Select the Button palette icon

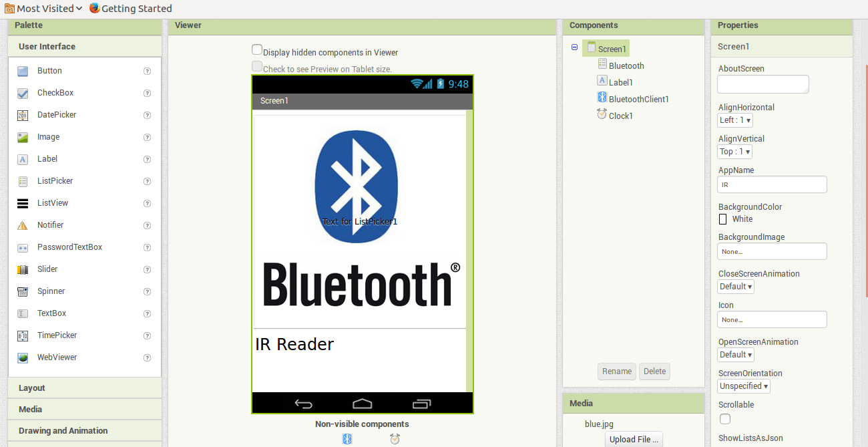click(x=23, y=71)
